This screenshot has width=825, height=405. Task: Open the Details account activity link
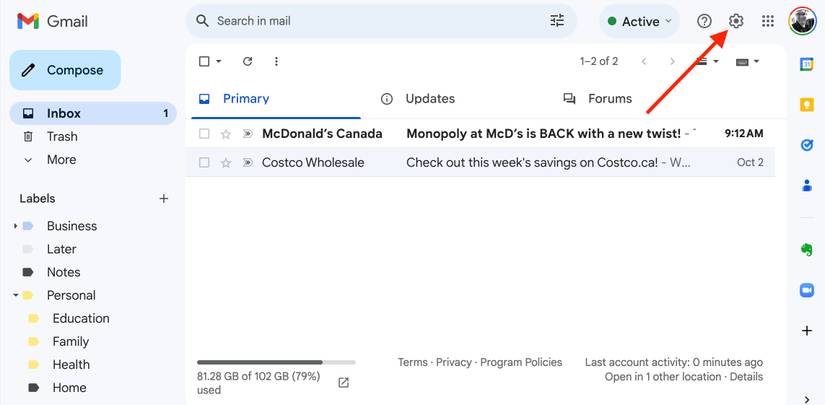746,377
